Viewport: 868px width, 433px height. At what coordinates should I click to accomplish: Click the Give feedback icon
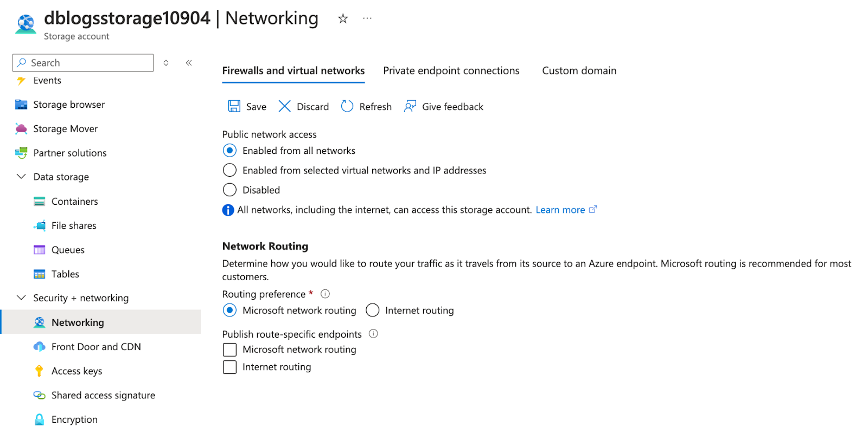tap(410, 106)
